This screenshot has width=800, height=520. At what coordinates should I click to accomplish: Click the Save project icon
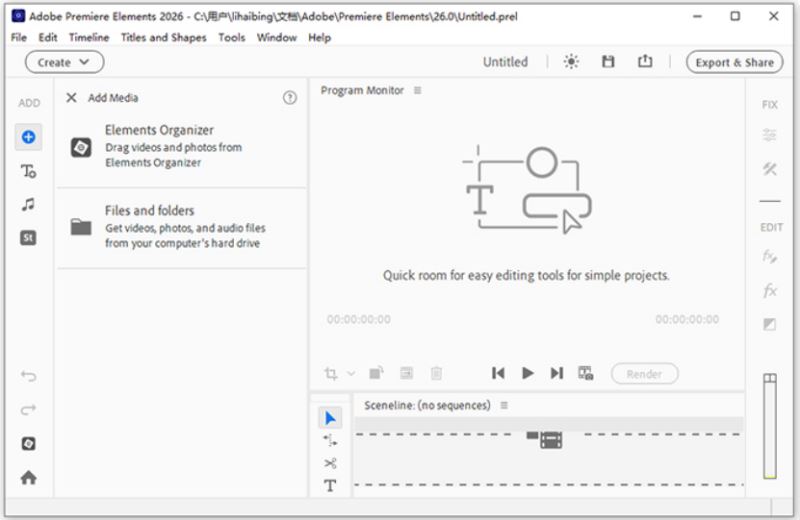tap(608, 62)
